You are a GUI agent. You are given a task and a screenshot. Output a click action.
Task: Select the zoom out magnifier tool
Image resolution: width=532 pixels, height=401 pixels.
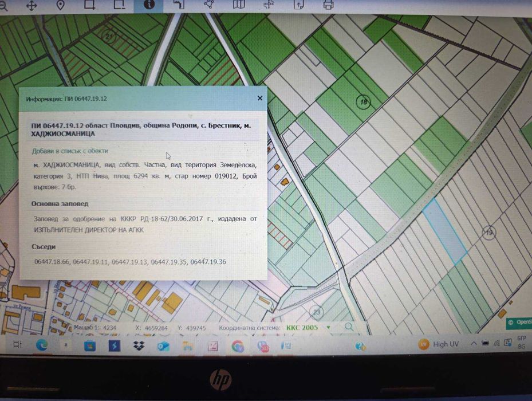coord(3,6)
